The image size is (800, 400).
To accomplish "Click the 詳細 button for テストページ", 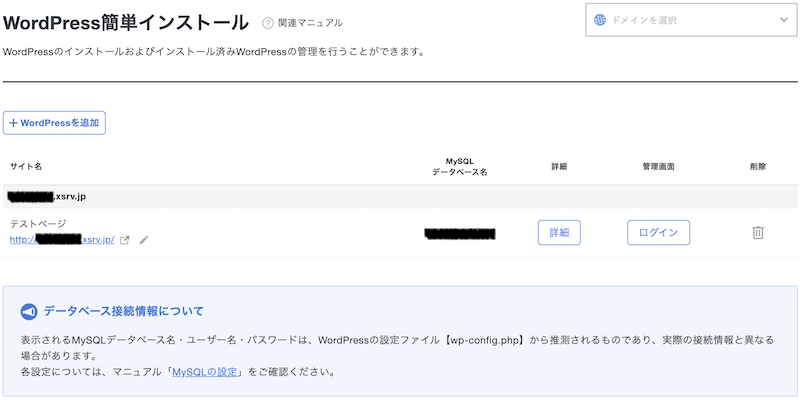I will coord(559,233).
